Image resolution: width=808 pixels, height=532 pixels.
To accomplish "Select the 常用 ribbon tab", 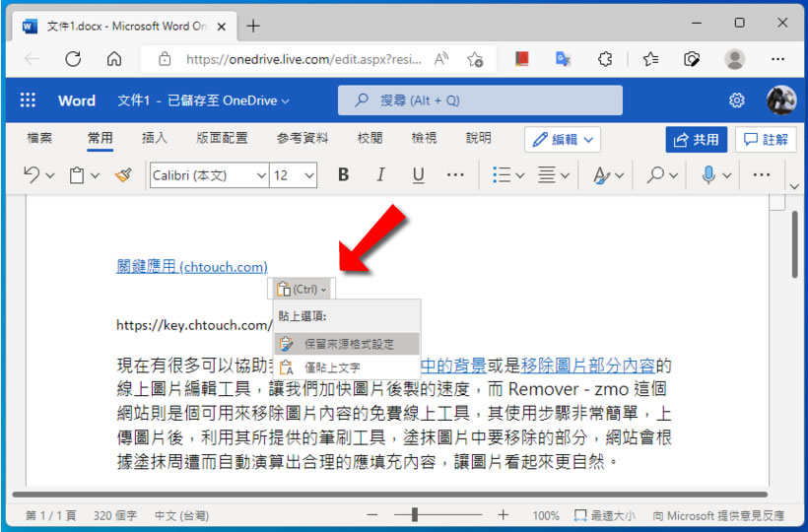I will coord(100,138).
